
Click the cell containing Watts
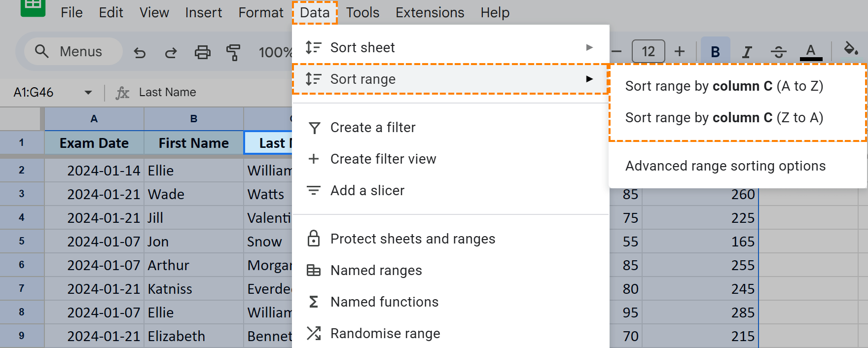[x=268, y=194]
